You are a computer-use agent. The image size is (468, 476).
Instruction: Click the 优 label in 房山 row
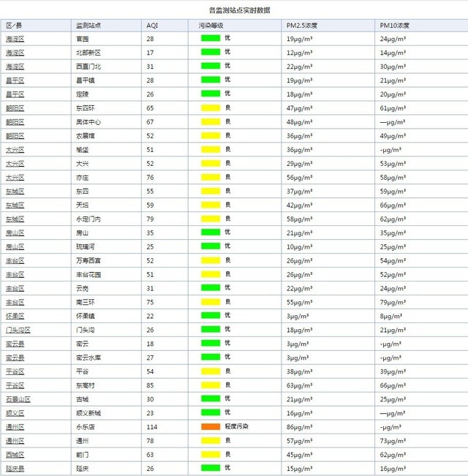coord(227,233)
